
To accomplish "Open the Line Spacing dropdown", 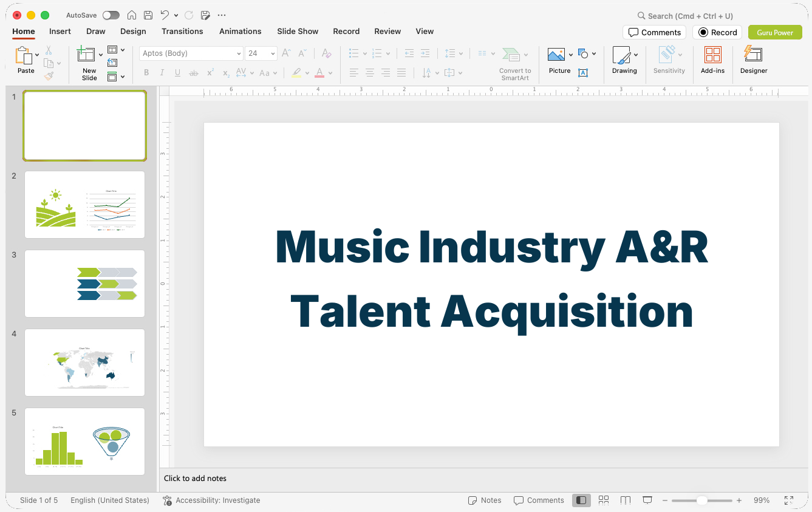I will [x=453, y=53].
